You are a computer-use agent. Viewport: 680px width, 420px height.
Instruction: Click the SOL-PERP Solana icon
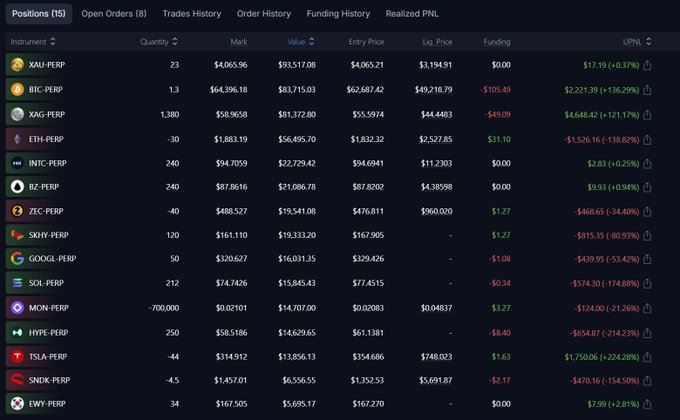tap(17, 282)
